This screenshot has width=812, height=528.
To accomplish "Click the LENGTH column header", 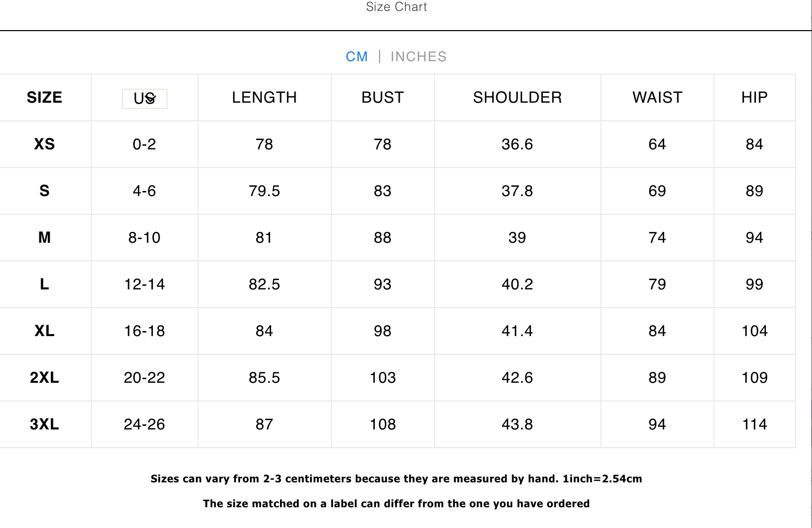I will tap(264, 98).
